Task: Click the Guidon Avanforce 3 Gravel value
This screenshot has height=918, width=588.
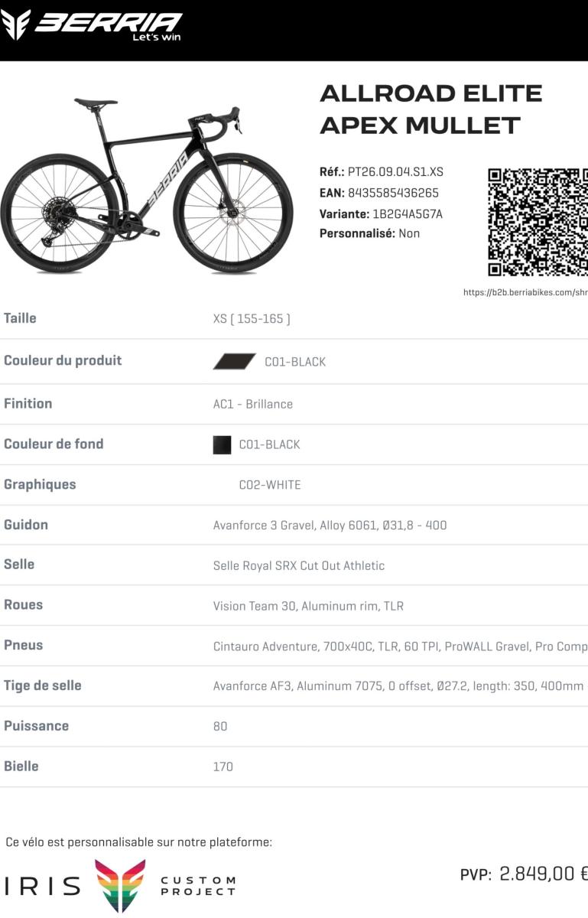Action: click(x=330, y=526)
